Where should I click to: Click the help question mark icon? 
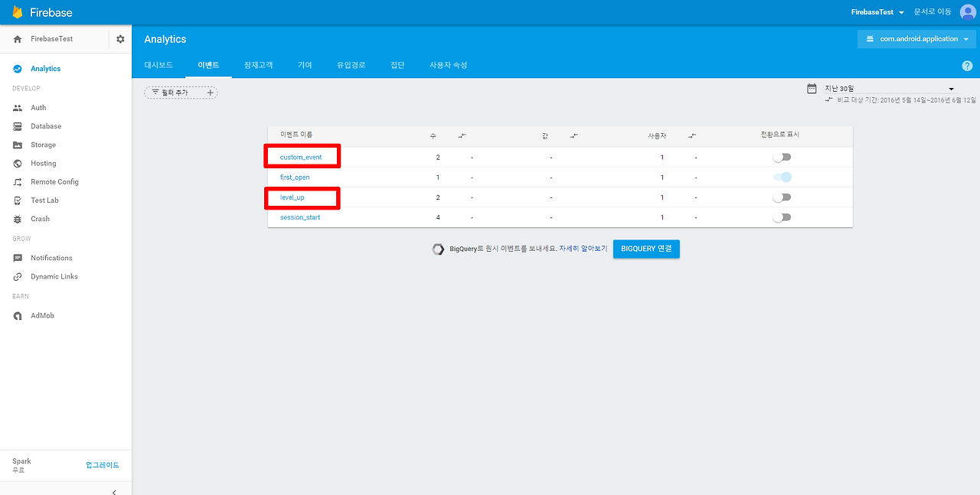point(967,66)
